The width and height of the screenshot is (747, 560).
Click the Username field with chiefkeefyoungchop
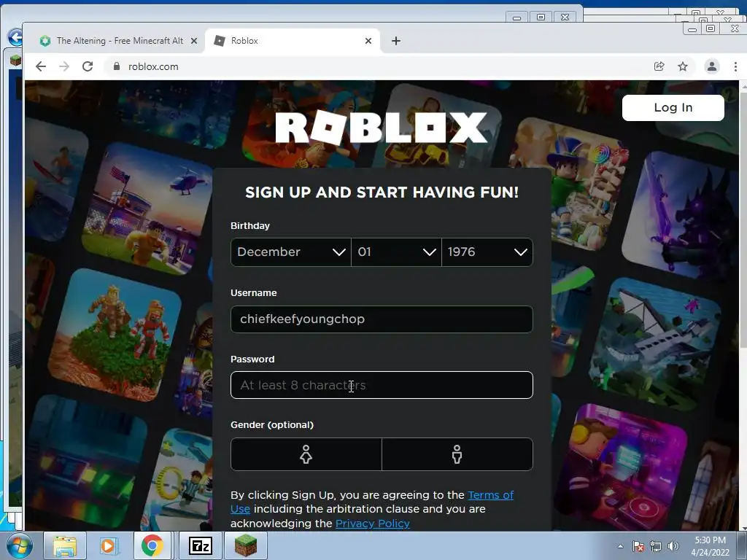382,319
